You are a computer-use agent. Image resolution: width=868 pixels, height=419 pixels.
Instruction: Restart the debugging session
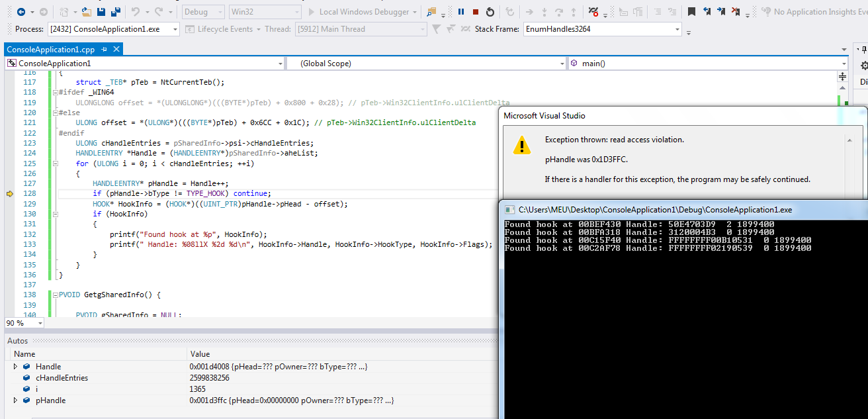click(490, 12)
